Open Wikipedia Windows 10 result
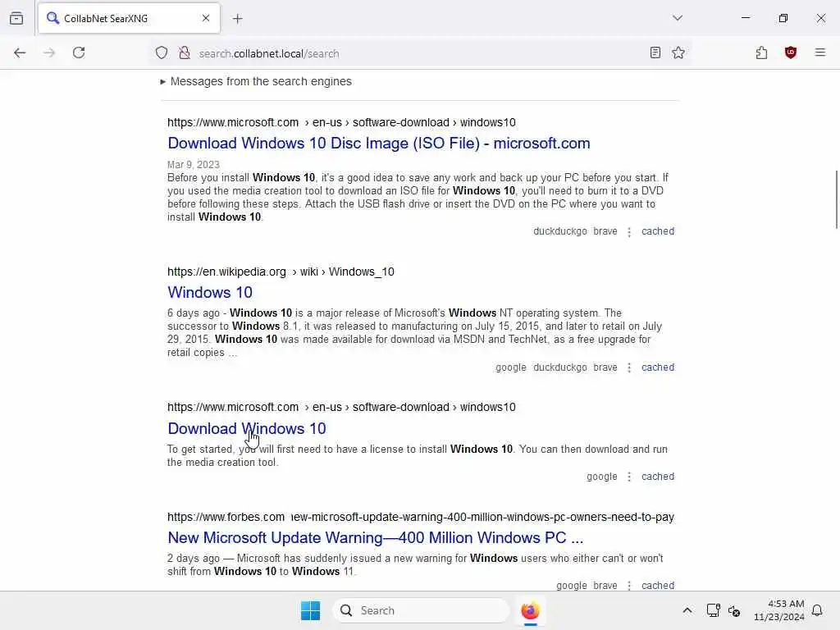This screenshot has width=840, height=630. tap(210, 293)
